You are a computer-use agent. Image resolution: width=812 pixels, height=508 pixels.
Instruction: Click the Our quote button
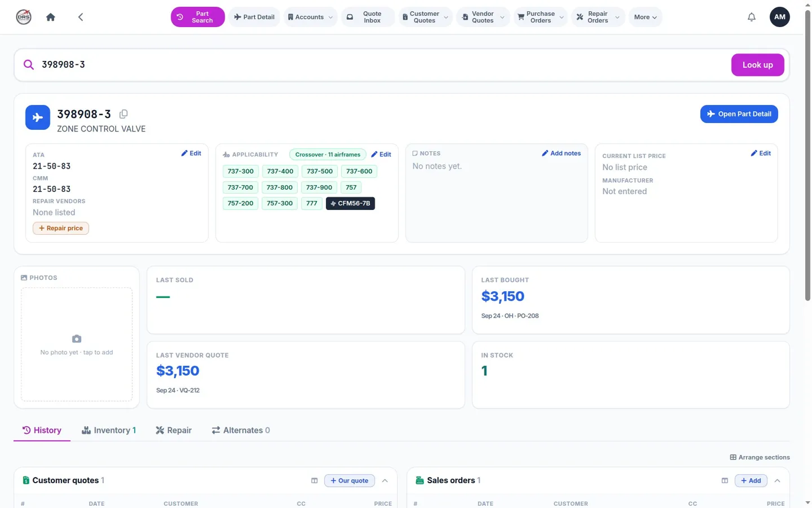350,481
